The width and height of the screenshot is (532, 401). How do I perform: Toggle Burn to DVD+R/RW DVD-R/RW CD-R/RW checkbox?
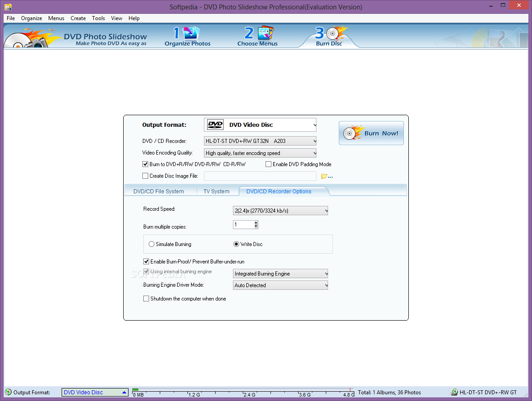[145, 164]
